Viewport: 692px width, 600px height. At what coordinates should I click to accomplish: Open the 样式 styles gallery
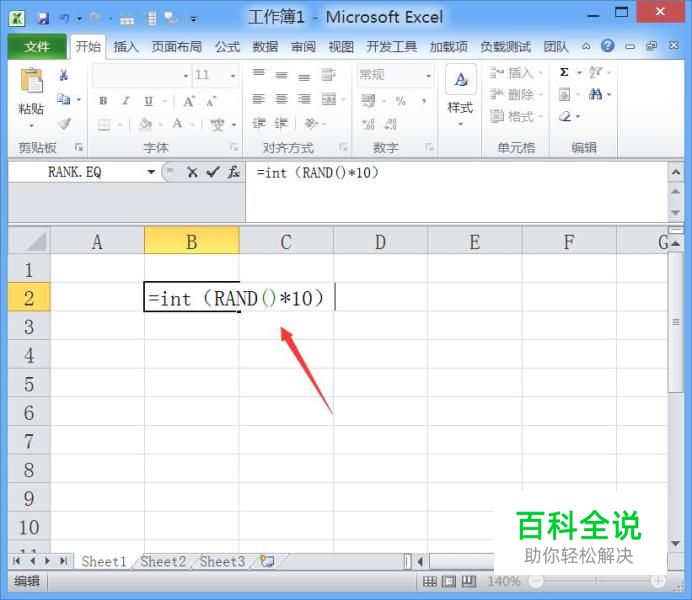pos(460,95)
